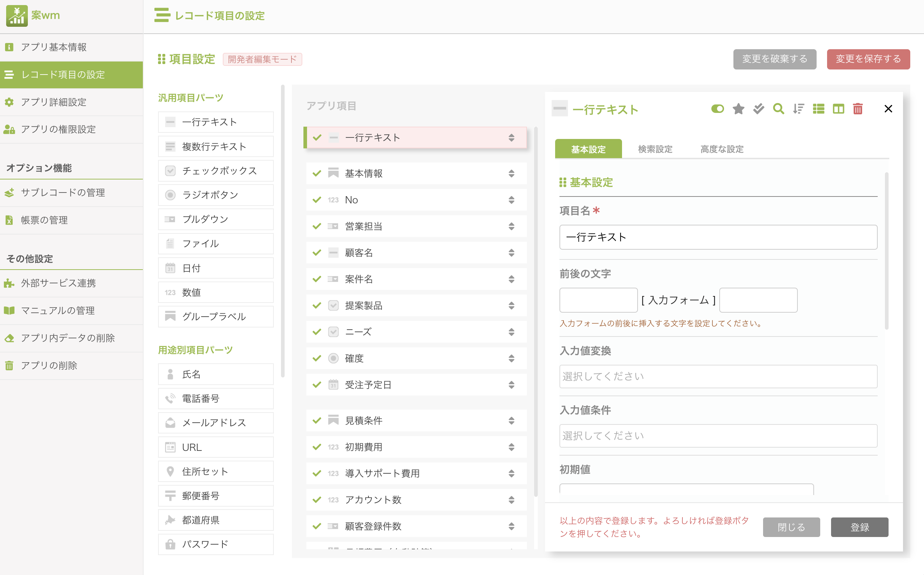Select ファイル part in parts list
Image resolution: width=924 pixels, height=575 pixels.
(x=216, y=244)
